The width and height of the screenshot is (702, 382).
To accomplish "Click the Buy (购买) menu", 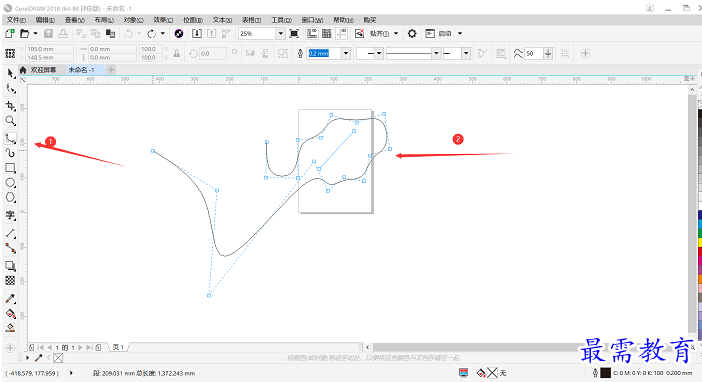I will 370,20.
